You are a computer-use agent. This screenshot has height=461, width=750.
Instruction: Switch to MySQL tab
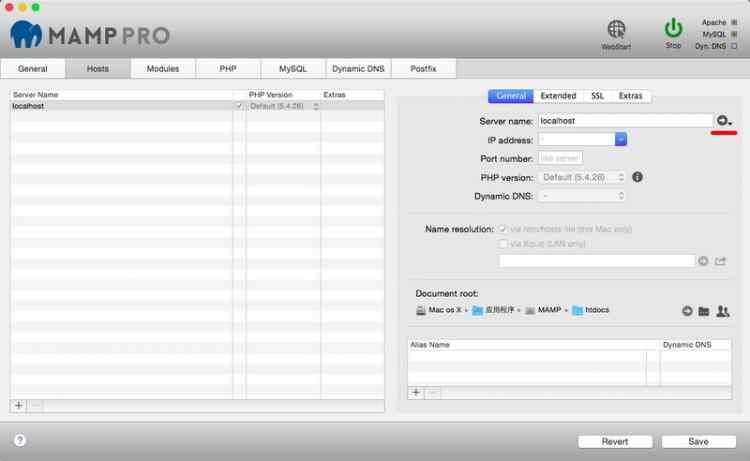293,69
